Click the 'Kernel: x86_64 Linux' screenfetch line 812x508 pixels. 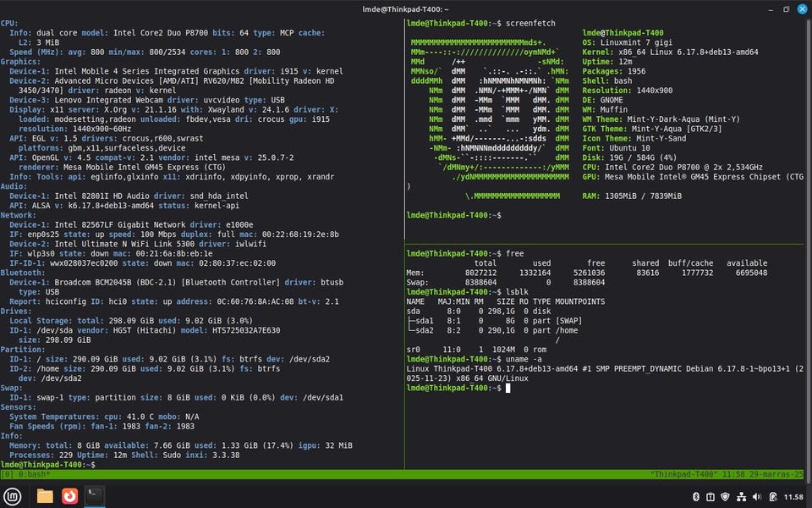coord(670,52)
